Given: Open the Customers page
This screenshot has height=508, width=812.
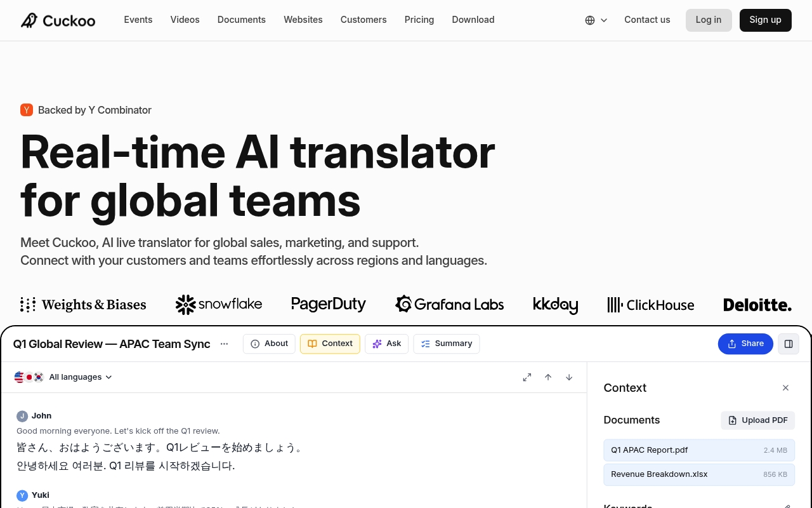Looking at the screenshot, I should pos(363,20).
